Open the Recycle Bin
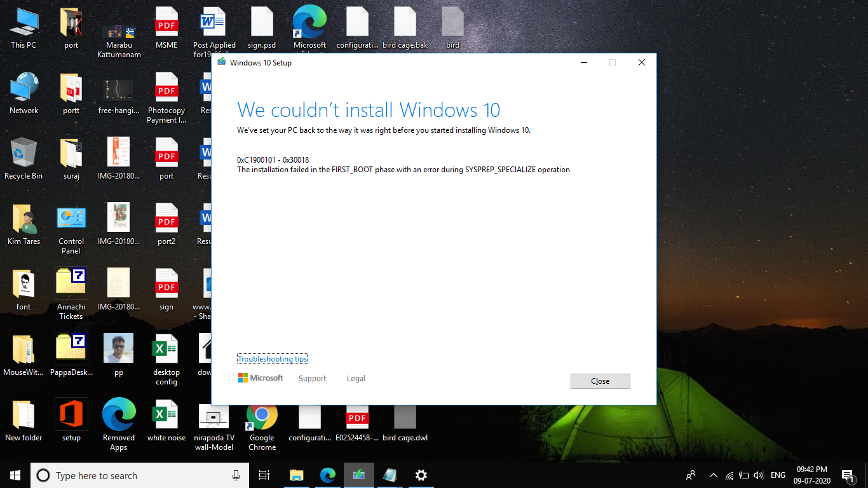Image resolution: width=868 pixels, height=488 pixels. point(23,156)
